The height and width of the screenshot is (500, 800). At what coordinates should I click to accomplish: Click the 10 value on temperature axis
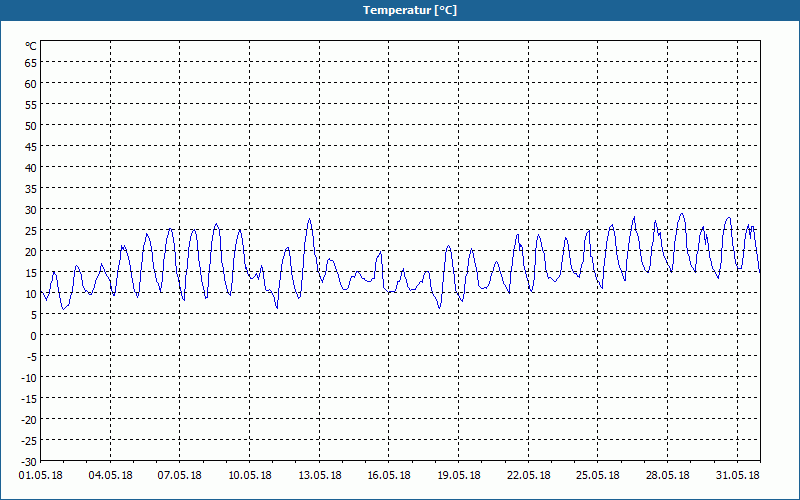(31, 293)
